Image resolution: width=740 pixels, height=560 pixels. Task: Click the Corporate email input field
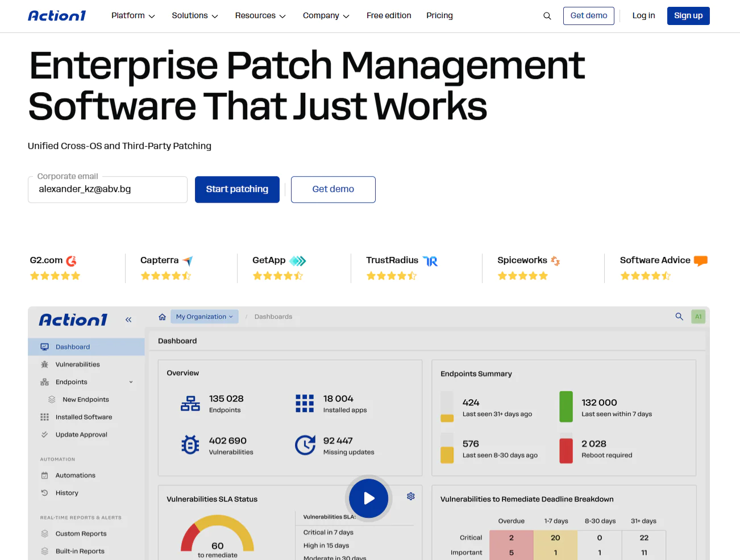click(107, 189)
